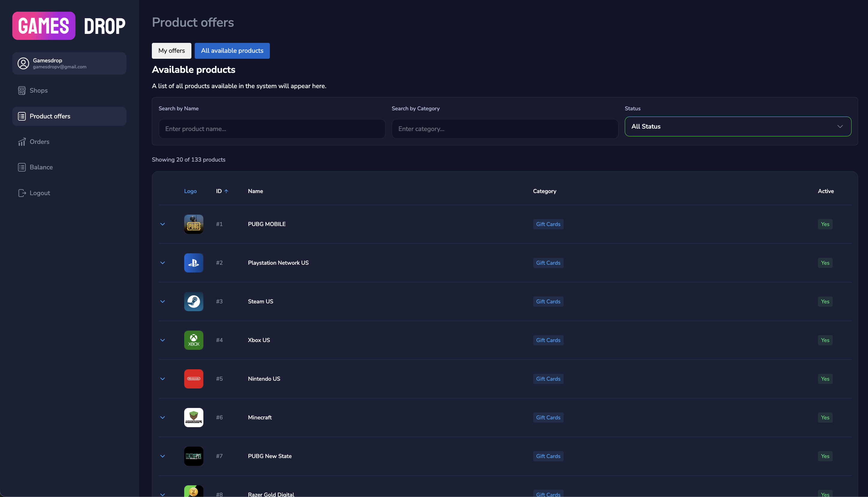Viewport: 868px width, 497px height.
Task: Select All available products tab
Action: [x=232, y=51]
